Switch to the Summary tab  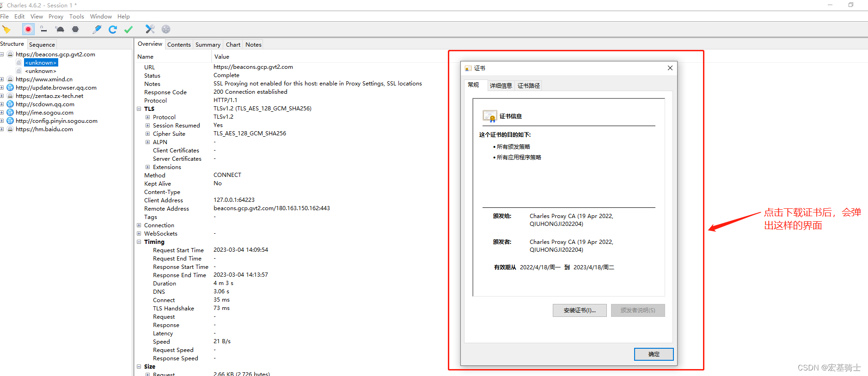coord(208,45)
